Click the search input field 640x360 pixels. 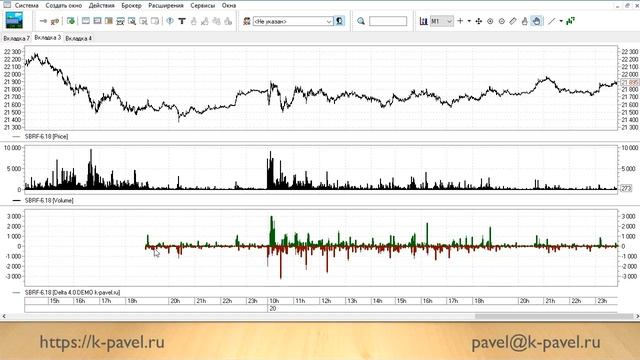coord(388,21)
